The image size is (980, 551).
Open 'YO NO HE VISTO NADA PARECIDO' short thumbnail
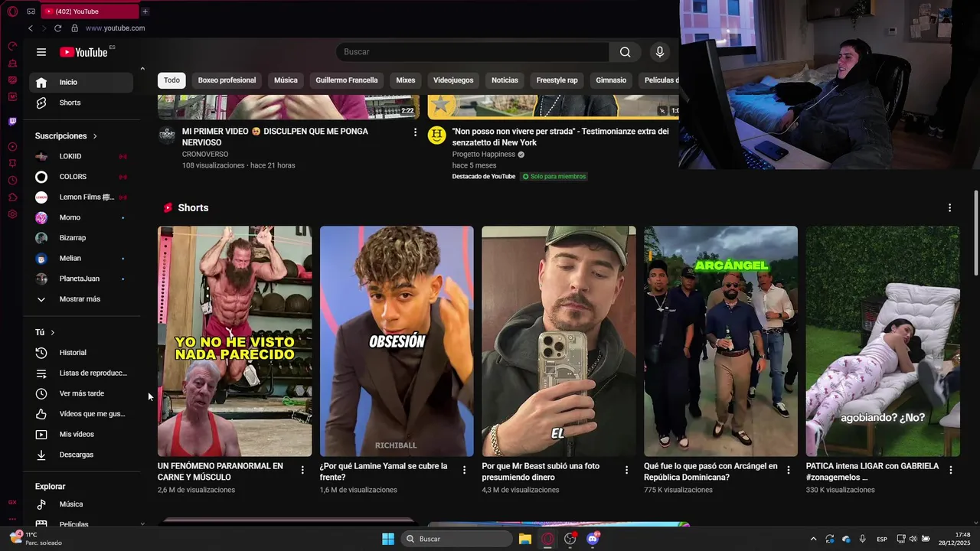point(235,341)
